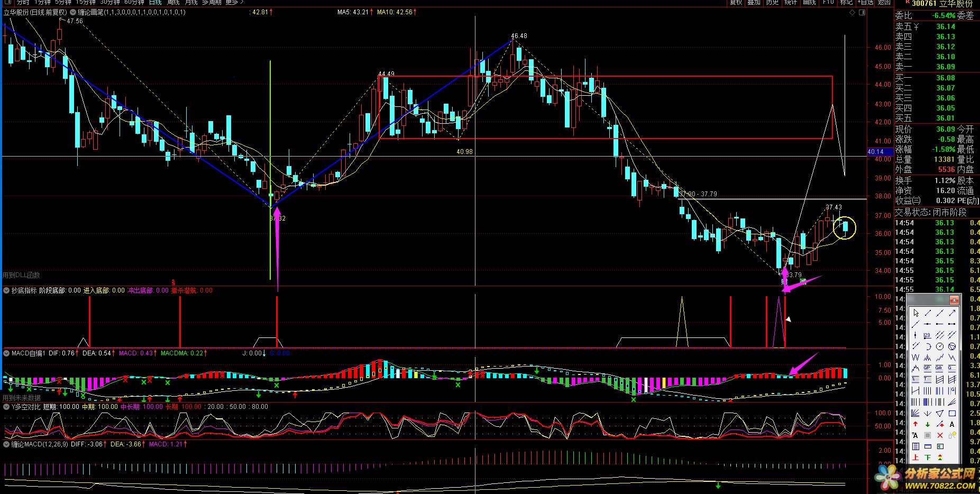Close the drawing tools palette
This screenshot has width=980, height=494.
point(954,300)
